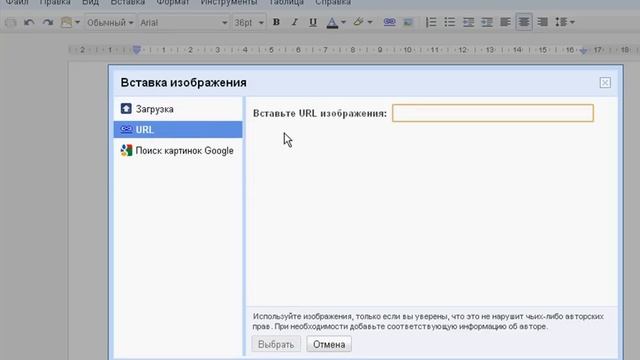Image resolution: width=640 pixels, height=360 pixels.
Task: Click the paint format clipboard icon
Action: click(66, 22)
